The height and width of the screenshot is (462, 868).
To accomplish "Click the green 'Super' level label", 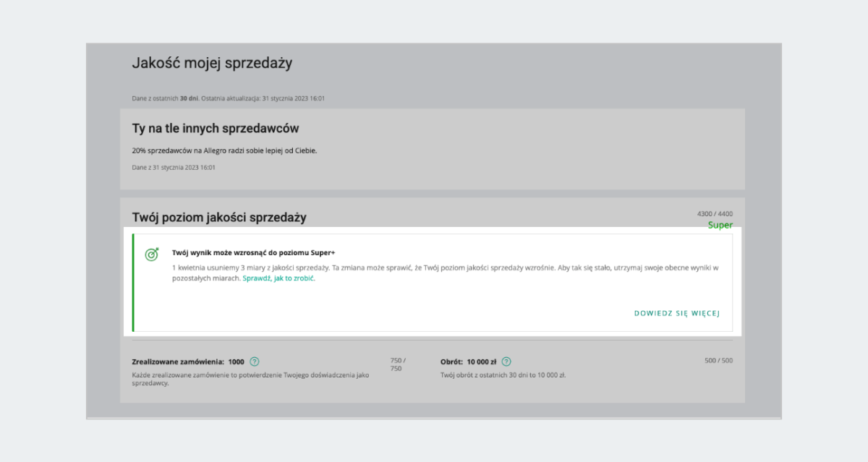I will [720, 225].
